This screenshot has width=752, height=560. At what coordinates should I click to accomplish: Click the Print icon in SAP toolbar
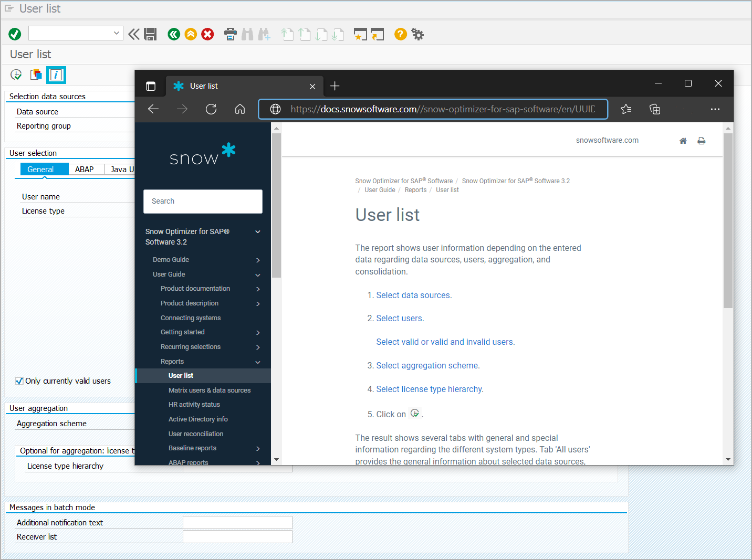(x=231, y=34)
